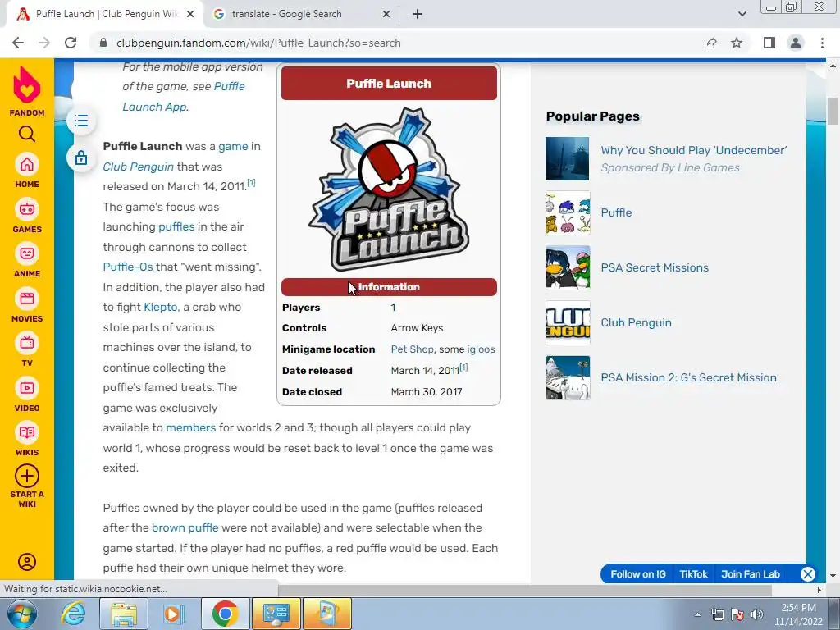Screen dimensions: 840x630
Task: Click the vertical page scrollbar thumb
Action: pos(833,111)
